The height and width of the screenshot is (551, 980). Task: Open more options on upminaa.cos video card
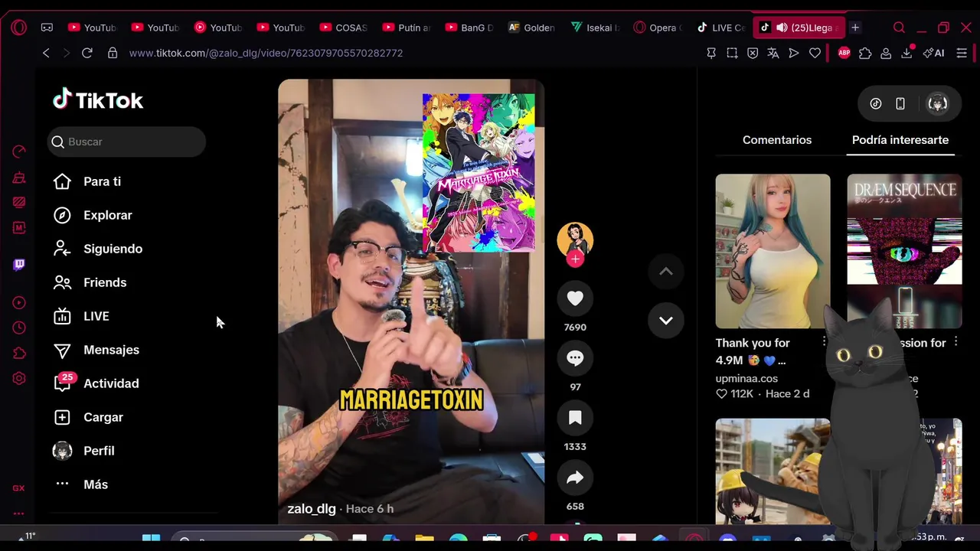click(x=824, y=341)
